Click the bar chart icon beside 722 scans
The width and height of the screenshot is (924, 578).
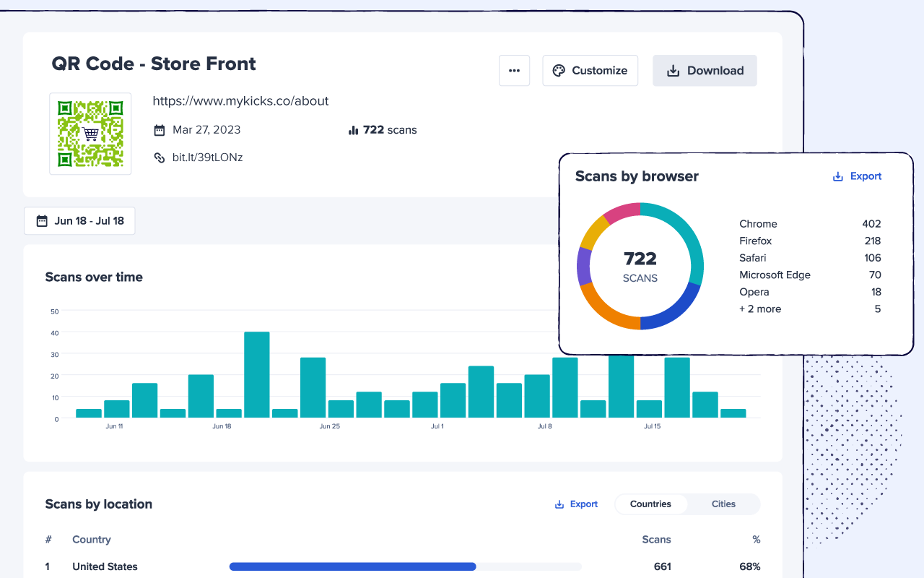(353, 131)
